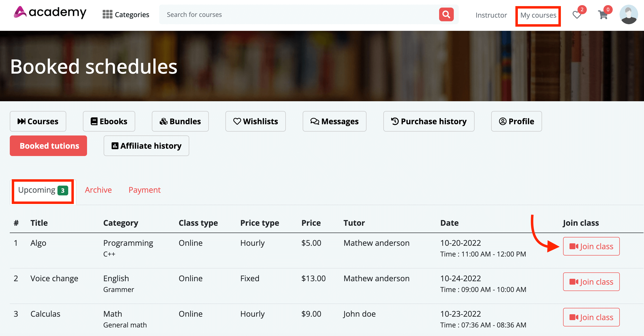The width and height of the screenshot is (644, 336).
Task: Open Booked tutions
Action: [48, 146]
